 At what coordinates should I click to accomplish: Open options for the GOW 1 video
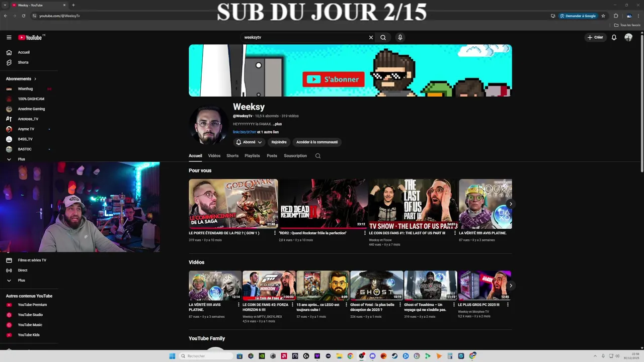275,233
